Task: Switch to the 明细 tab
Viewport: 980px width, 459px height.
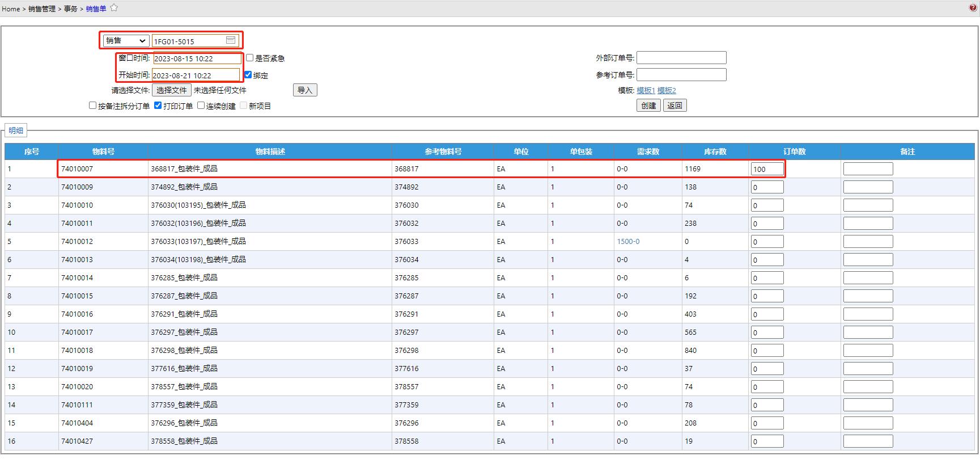Action: (16, 130)
